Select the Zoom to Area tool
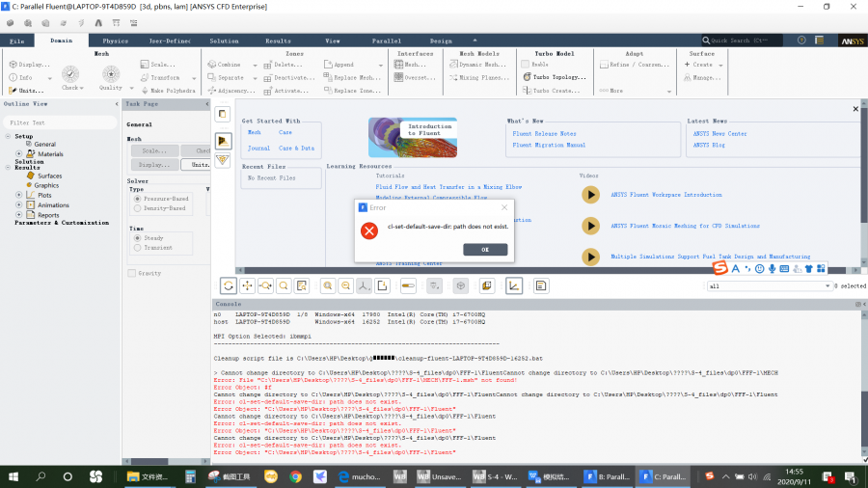Image resolution: width=868 pixels, height=488 pixels. (284, 286)
